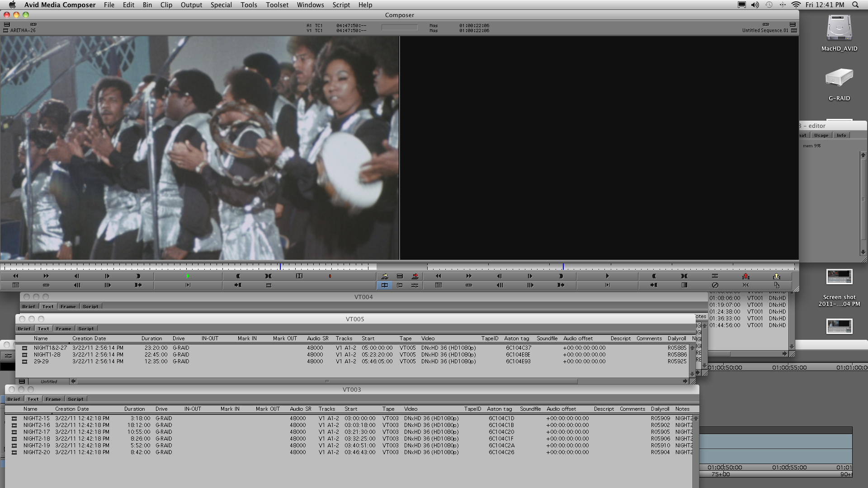Toggle the Gang button under source monitor
This screenshot has width=868, height=488.
click(x=46, y=285)
